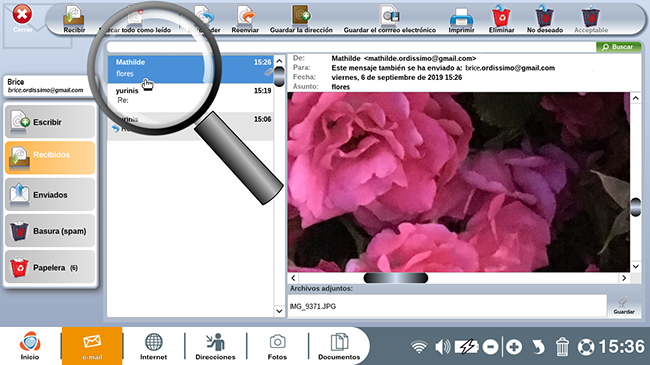Screen dimensions: 650x365
Task: Click the help lifebuoy icon
Action: (586, 347)
